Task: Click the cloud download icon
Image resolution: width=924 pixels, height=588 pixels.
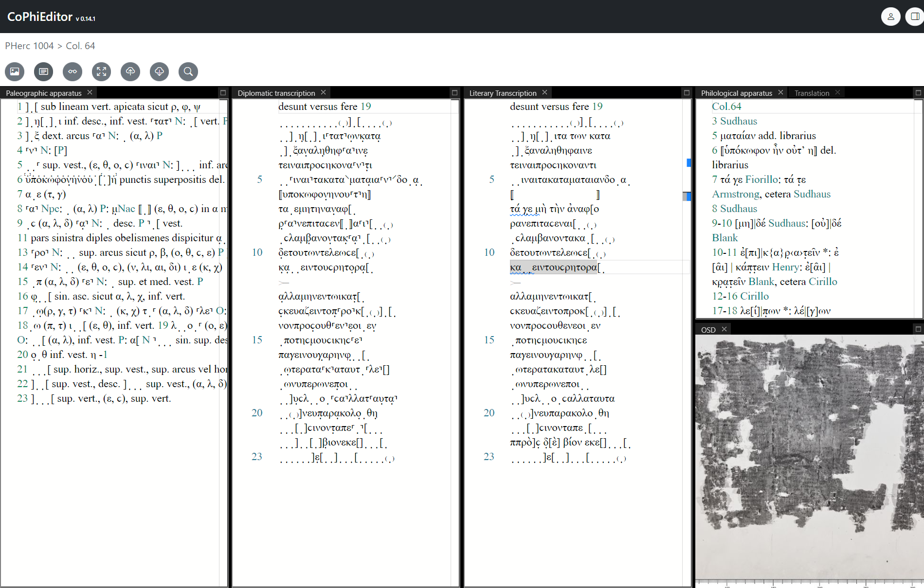Action: click(159, 71)
